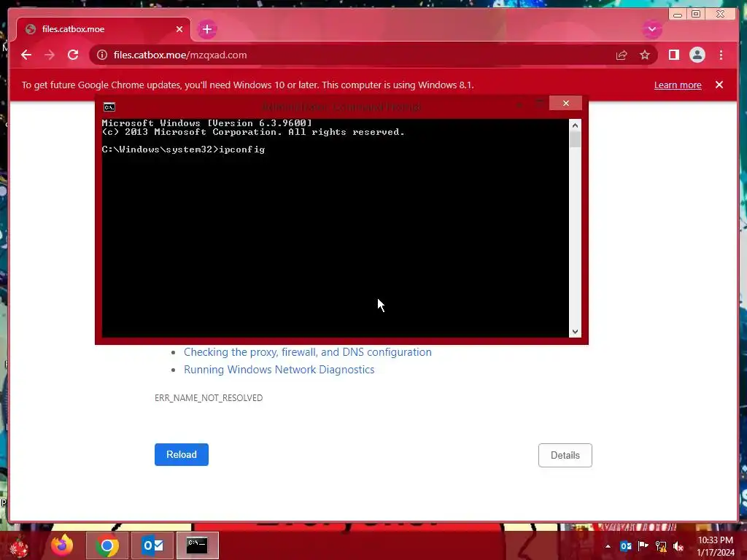Open 'Checking the proxy, firewall, and DNS configuration' link
The height and width of the screenshot is (560, 747).
[308, 352]
